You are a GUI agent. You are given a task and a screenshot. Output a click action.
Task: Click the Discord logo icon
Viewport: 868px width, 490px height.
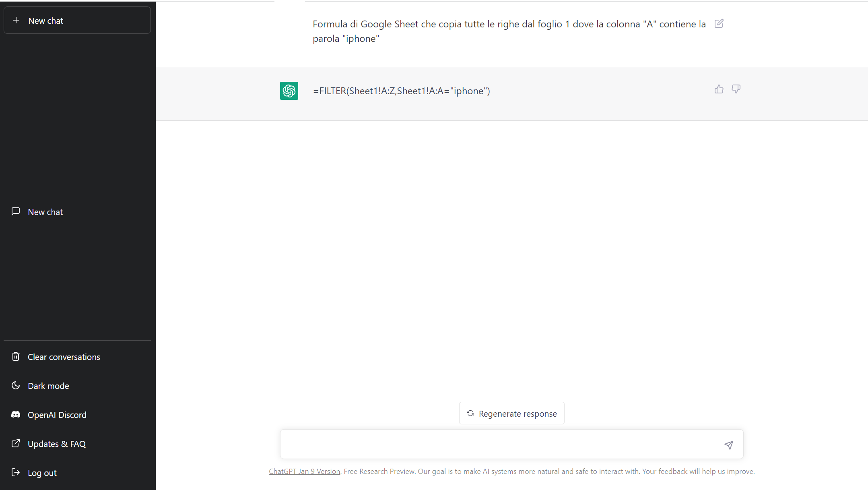pyautogui.click(x=16, y=415)
